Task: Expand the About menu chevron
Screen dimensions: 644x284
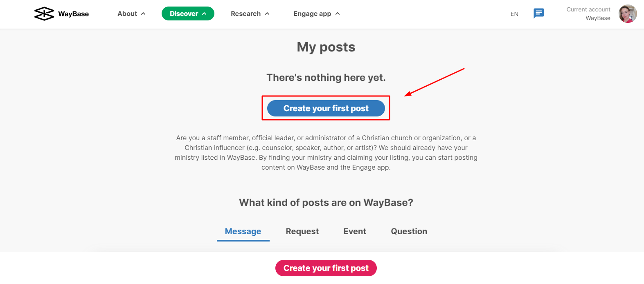Action: 143,13
